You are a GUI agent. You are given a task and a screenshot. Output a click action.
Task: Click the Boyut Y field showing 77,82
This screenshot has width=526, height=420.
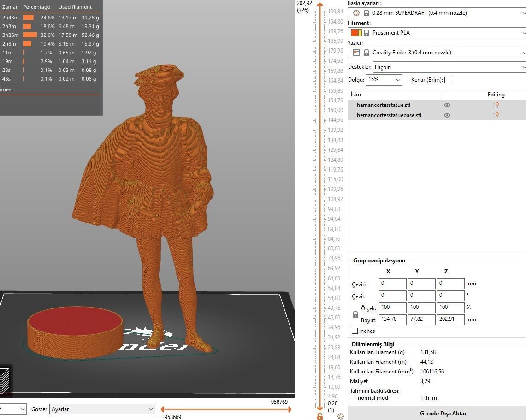point(422,319)
